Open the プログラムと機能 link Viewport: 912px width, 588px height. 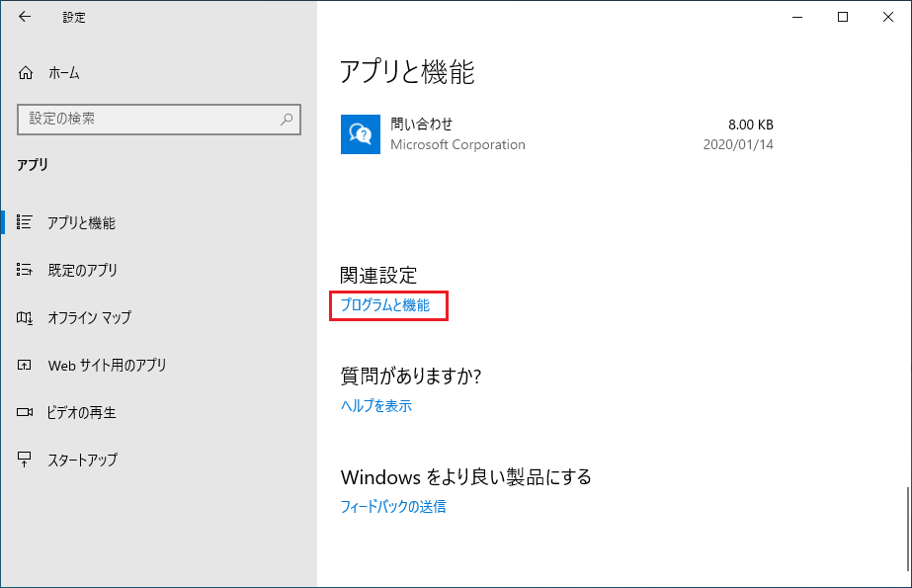[385, 305]
